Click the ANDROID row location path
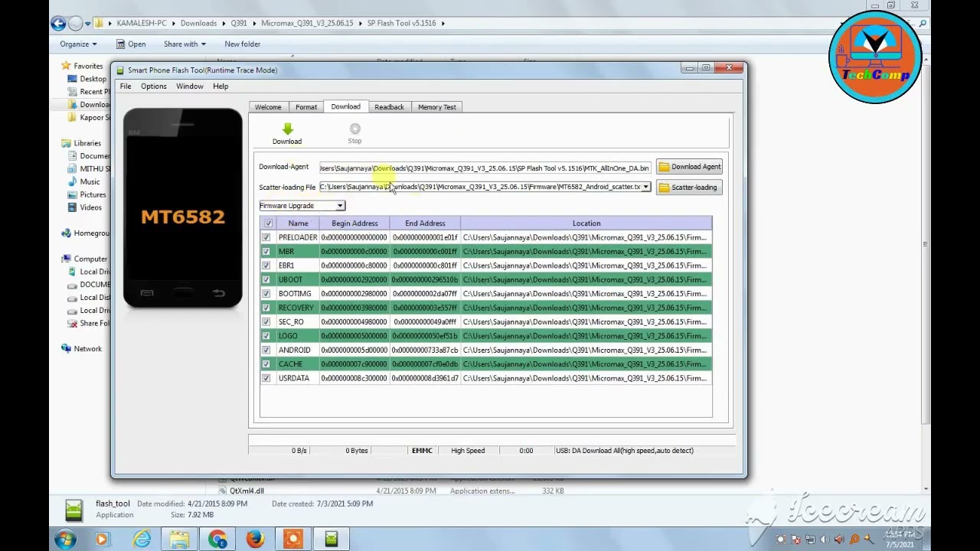The image size is (980, 551). [585, 350]
